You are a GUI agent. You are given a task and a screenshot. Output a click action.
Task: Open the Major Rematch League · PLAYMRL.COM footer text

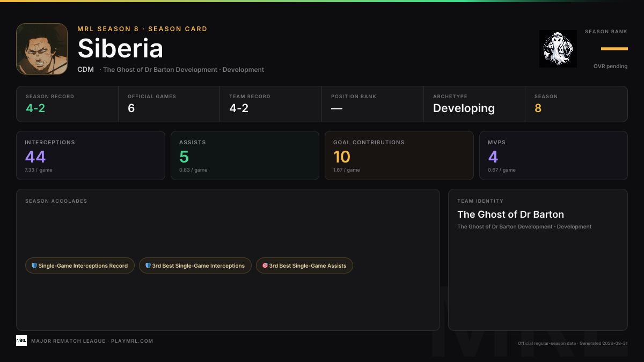92,341
